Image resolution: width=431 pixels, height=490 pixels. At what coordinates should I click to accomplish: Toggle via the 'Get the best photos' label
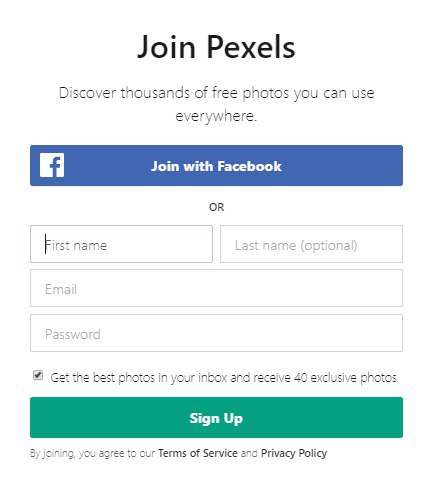pos(223,378)
